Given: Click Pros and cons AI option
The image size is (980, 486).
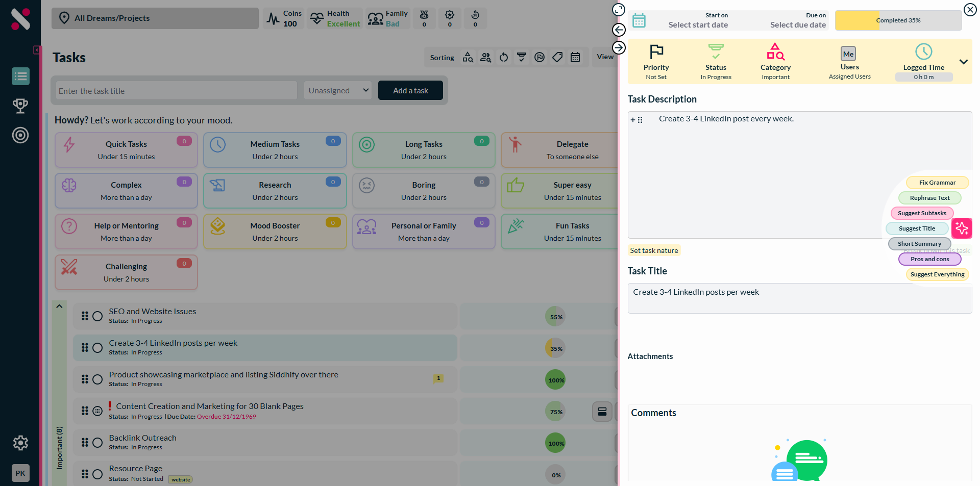Looking at the screenshot, I should [x=929, y=259].
